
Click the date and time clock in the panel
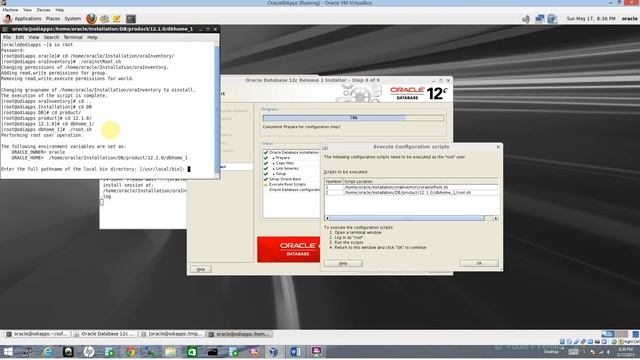coord(591,19)
